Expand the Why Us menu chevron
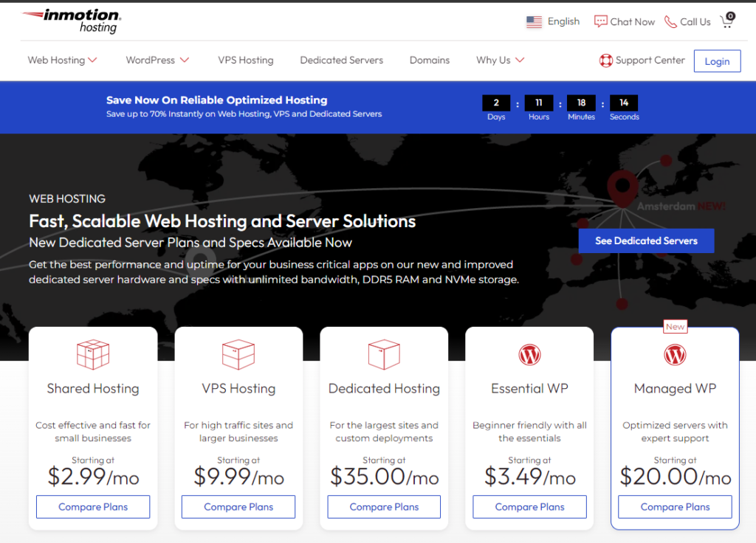This screenshot has height=543, width=756. click(x=520, y=60)
